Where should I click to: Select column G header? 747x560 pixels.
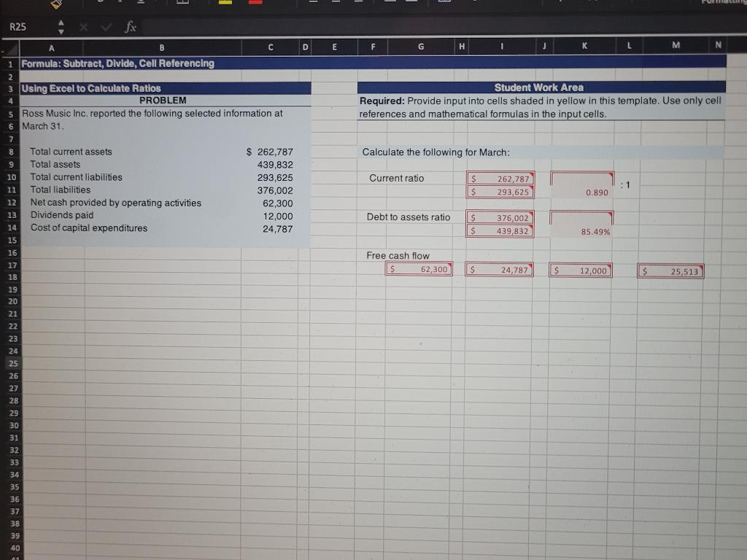point(421,46)
